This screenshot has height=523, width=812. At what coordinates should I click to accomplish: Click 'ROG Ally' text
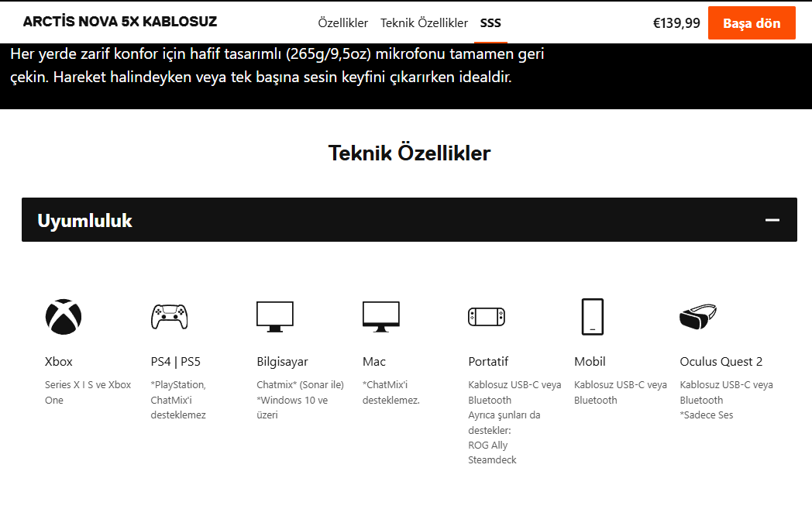[488, 445]
